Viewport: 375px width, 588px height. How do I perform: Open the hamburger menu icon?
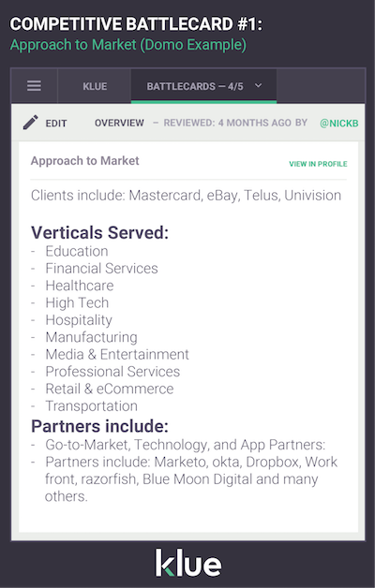coord(34,86)
